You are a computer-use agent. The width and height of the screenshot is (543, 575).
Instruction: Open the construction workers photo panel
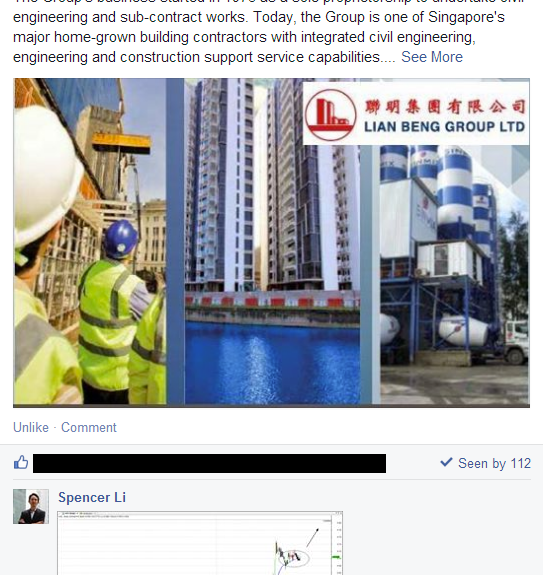90,241
